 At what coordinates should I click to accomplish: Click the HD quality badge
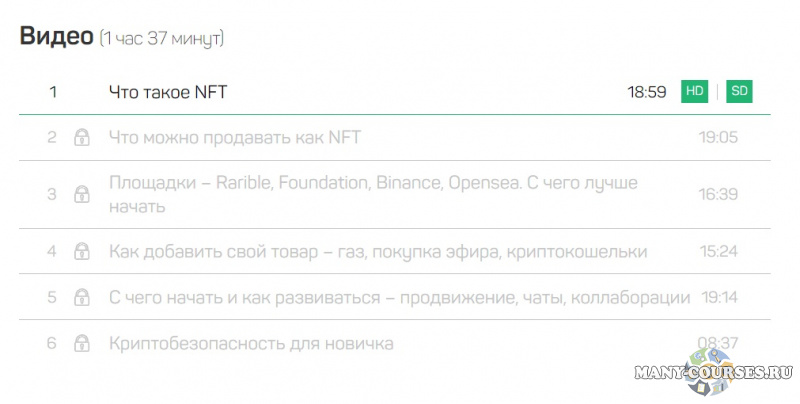(694, 92)
